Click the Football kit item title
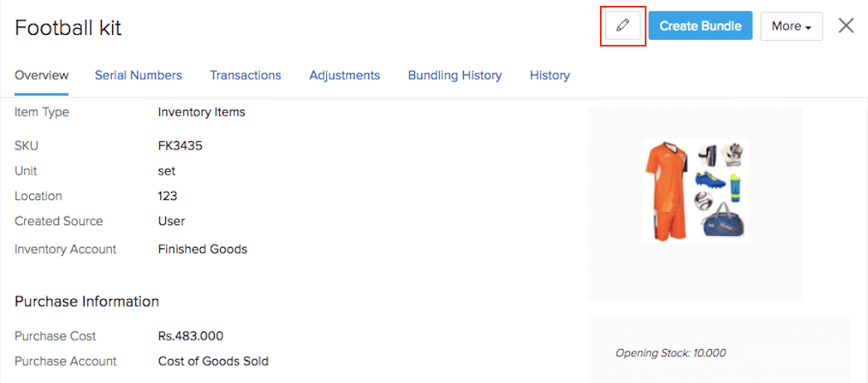Screen dimensions: 868x383 (x=68, y=27)
